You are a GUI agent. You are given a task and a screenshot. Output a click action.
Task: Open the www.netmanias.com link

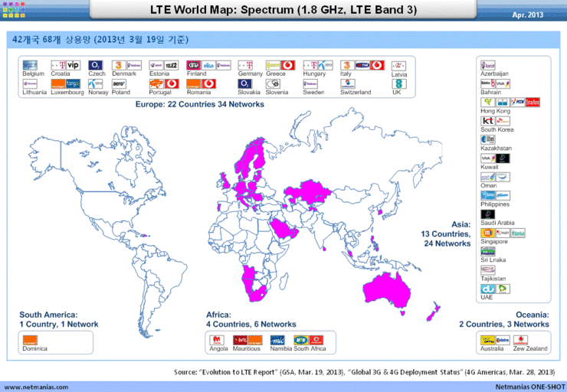36,387
